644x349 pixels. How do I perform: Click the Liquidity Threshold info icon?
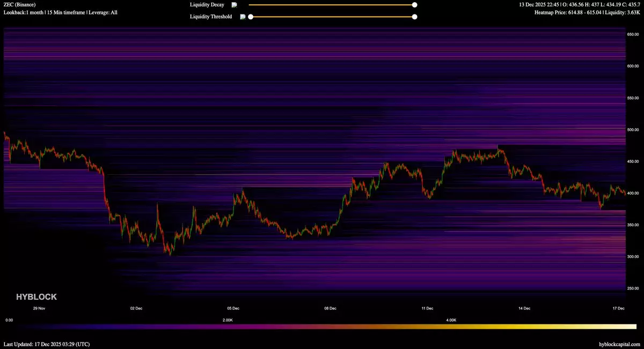coord(243,17)
